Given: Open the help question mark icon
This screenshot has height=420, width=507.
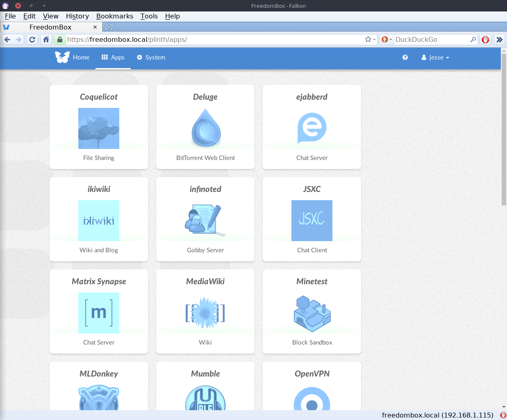Looking at the screenshot, I should (405, 57).
